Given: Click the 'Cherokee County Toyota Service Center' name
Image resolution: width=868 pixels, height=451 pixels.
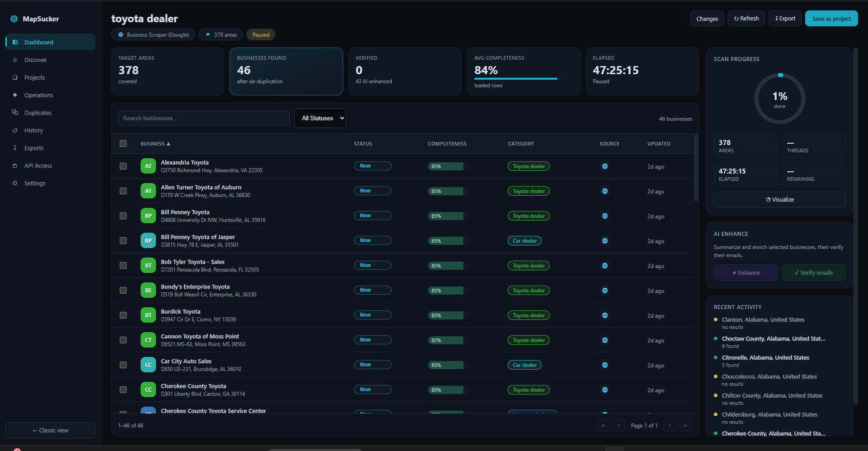Looking at the screenshot, I should [214, 411].
